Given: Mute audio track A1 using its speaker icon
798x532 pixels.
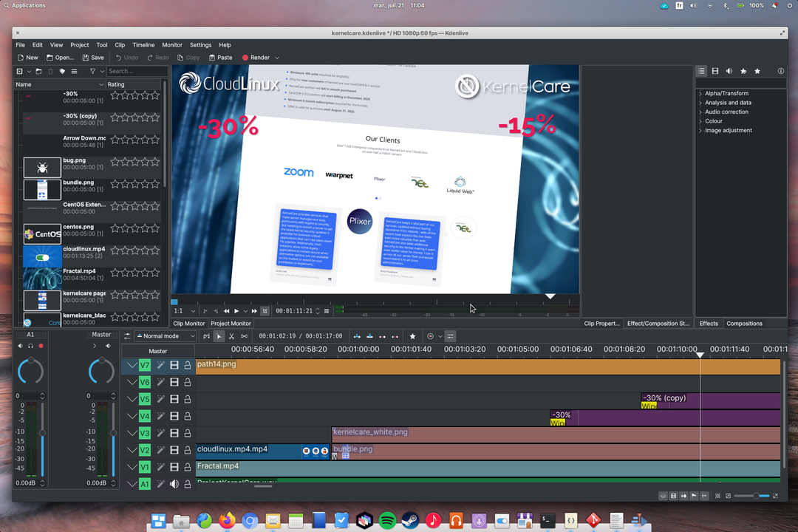Looking at the screenshot, I should (x=174, y=484).
